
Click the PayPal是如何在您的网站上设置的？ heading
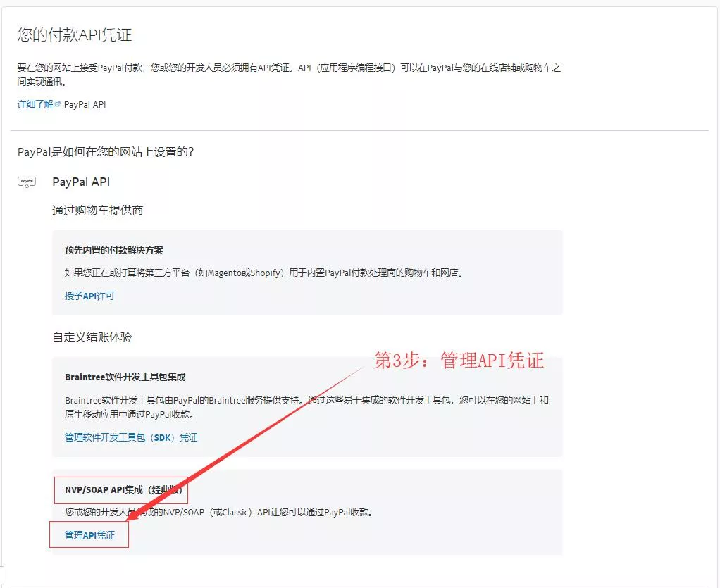tap(106, 151)
